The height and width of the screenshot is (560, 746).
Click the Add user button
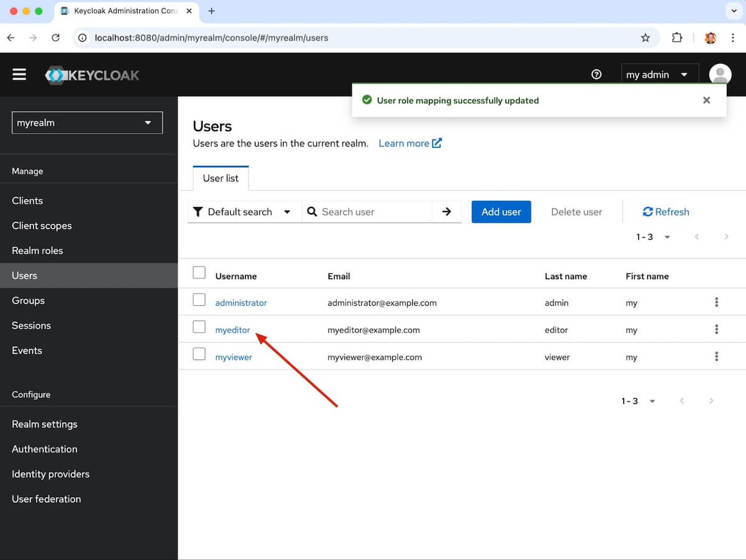[501, 212]
